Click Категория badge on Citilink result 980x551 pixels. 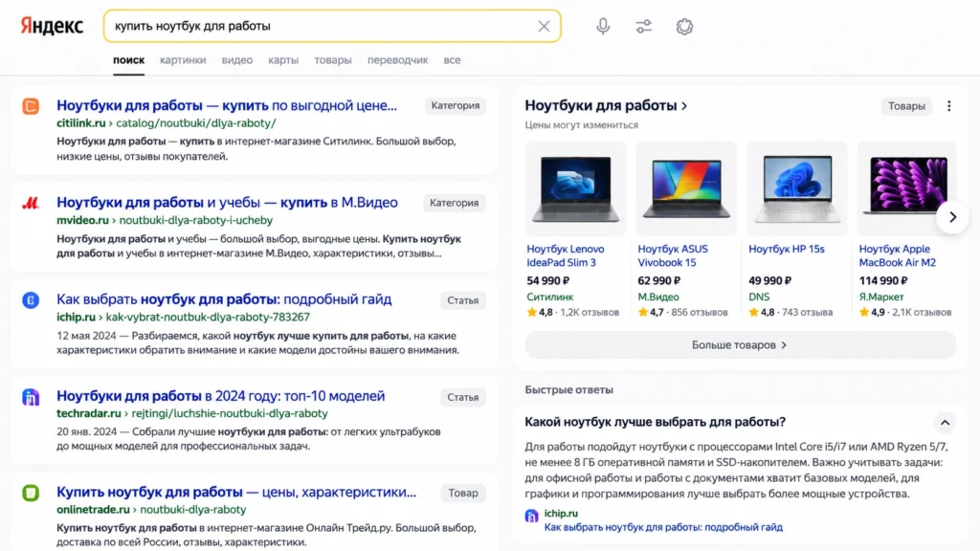click(x=455, y=105)
